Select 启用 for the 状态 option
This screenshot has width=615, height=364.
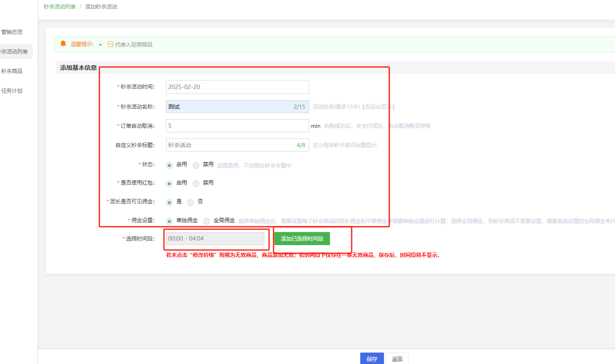169,165
